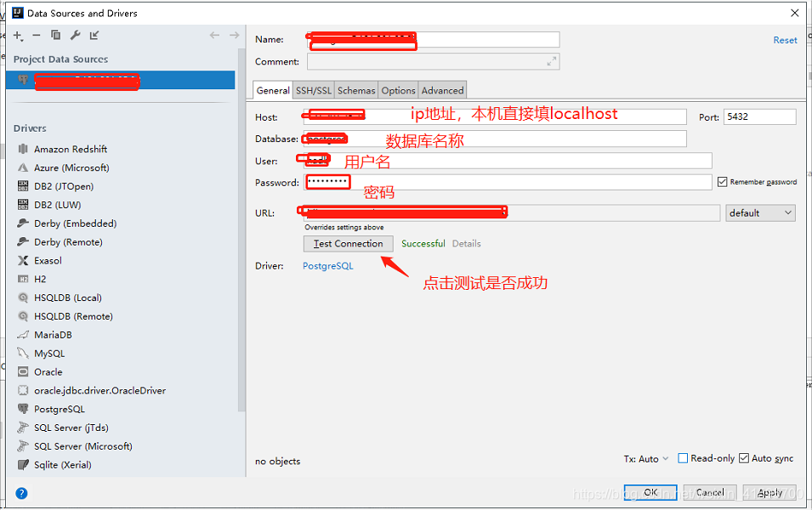Select Oracle driver icon
812x510 pixels.
pos(23,371)
